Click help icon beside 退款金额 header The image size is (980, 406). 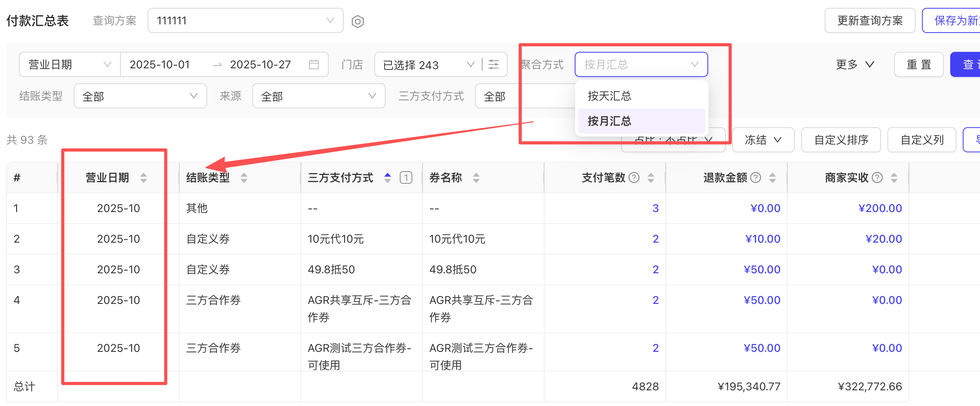[x=755, y=178]
